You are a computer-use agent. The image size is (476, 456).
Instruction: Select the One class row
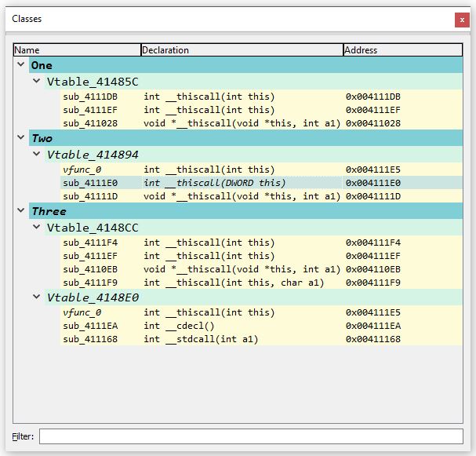pyautogui.click(x=246, y=65)
